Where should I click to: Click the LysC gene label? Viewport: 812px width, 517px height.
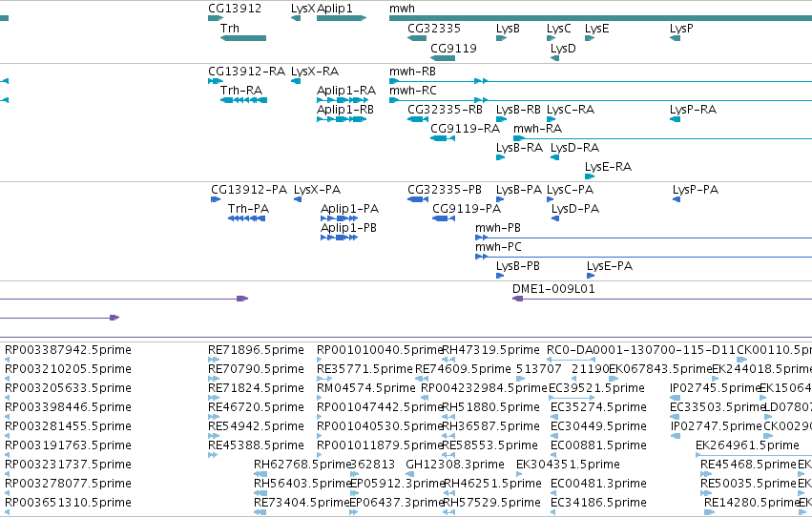point(559,28)
